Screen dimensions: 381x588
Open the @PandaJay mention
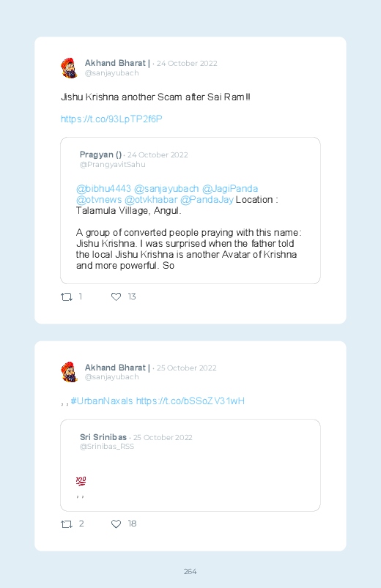(207, 199)
